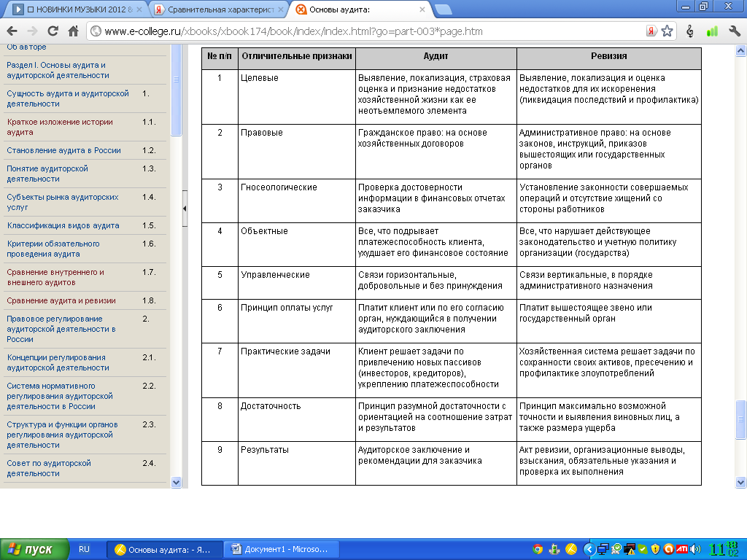Open the Об авторе sidebar link

[26, 47]
